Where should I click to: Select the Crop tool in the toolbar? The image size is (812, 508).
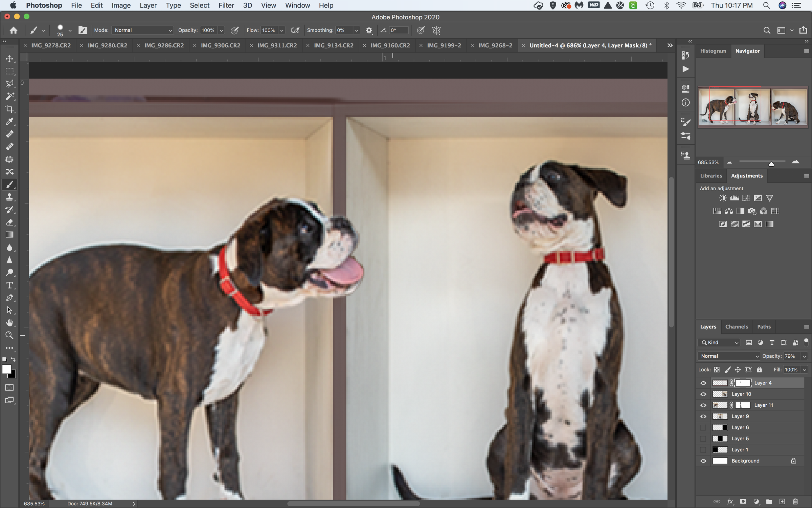click(9, 109)
